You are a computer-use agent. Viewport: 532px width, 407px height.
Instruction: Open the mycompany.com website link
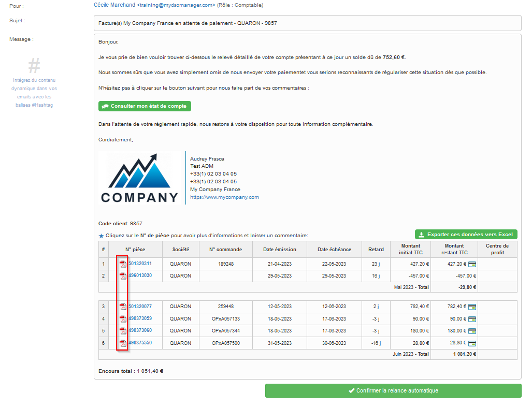click(x=224, y=197)
